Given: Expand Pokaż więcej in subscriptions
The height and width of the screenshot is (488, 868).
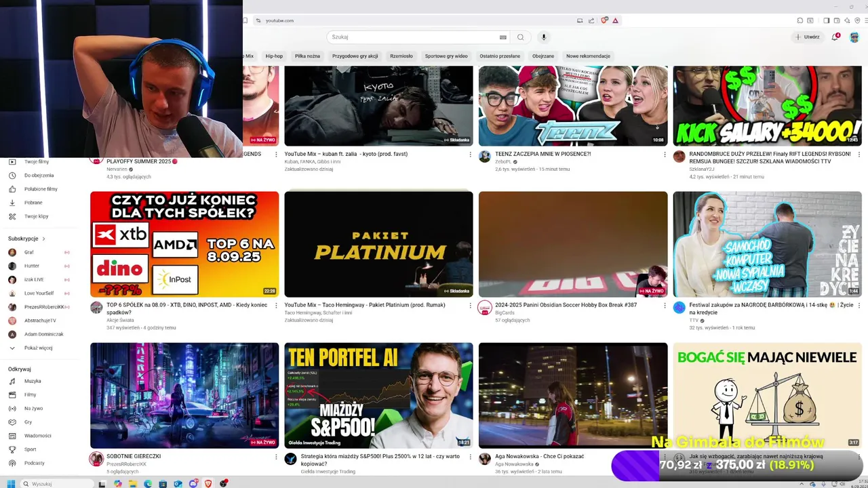Looking at the screenshot, I should tap(38, 348).
